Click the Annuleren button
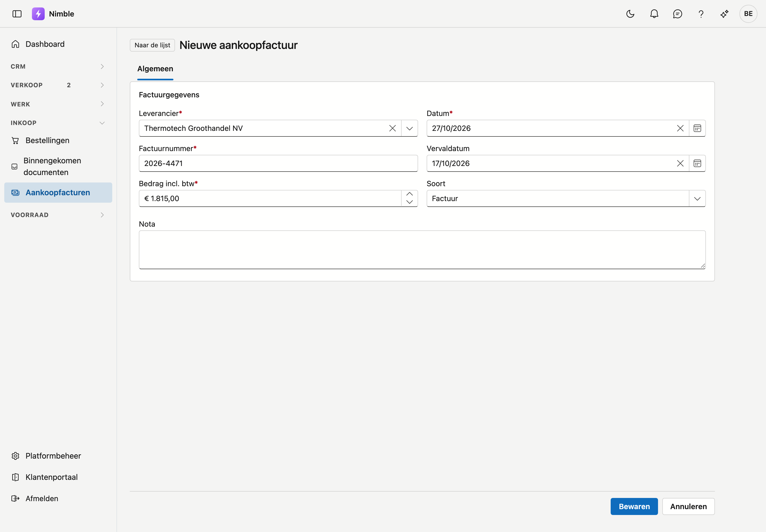This screenshot has width=766, height=532. click(x=688, y=506)
